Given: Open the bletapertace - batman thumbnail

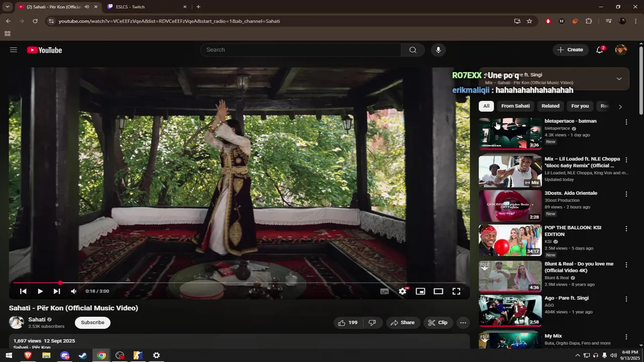Looking at the screenshot, I should pyautogui.click(x=510, y=133).
